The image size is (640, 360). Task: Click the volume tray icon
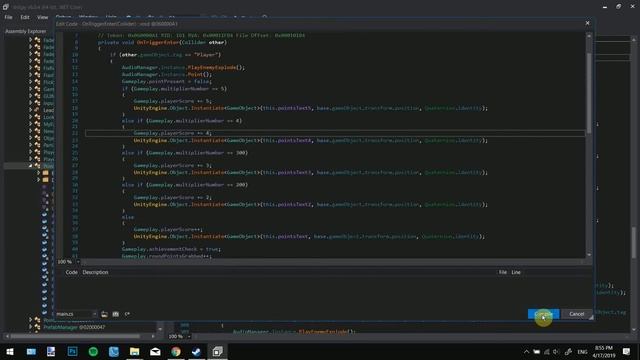coord(556,352)
